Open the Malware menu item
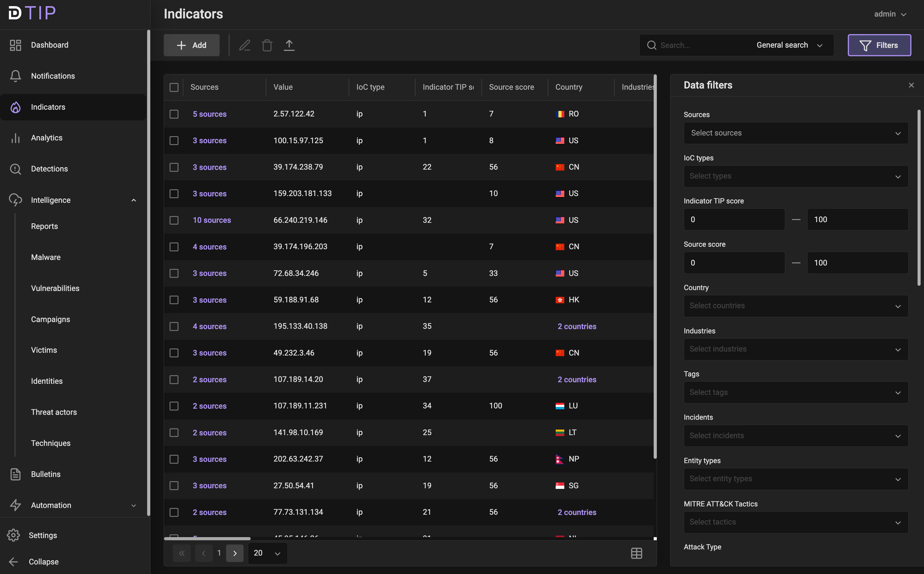924x574 pixels. (x=46, y=257)
